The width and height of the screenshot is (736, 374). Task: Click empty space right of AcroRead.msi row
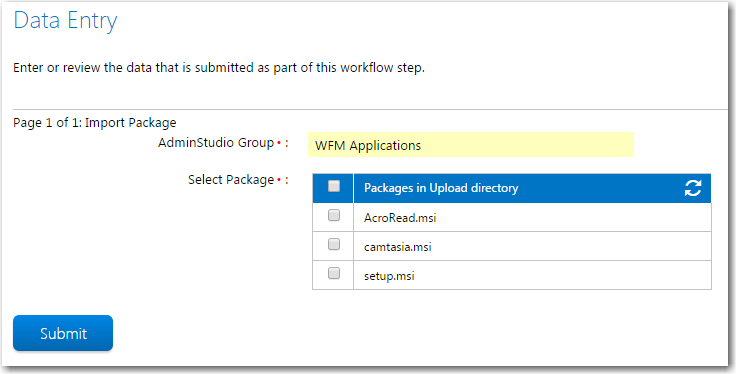coord(573,217)
